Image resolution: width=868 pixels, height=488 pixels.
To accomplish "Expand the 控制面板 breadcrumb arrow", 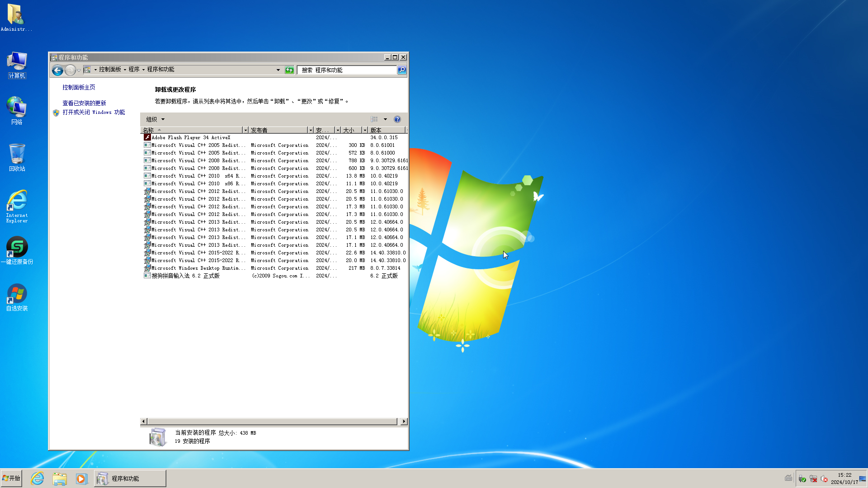I will 125,70.
